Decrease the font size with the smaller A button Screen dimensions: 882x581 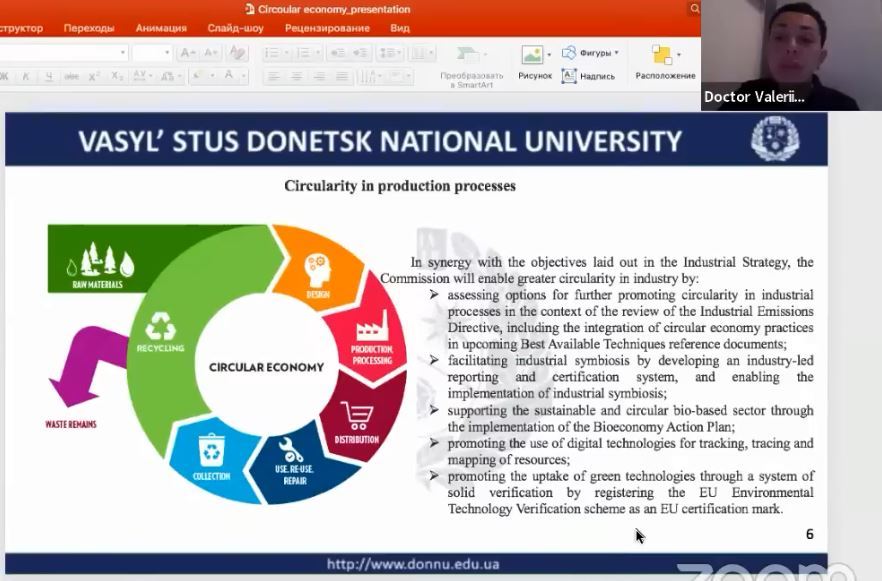[210, 53]
